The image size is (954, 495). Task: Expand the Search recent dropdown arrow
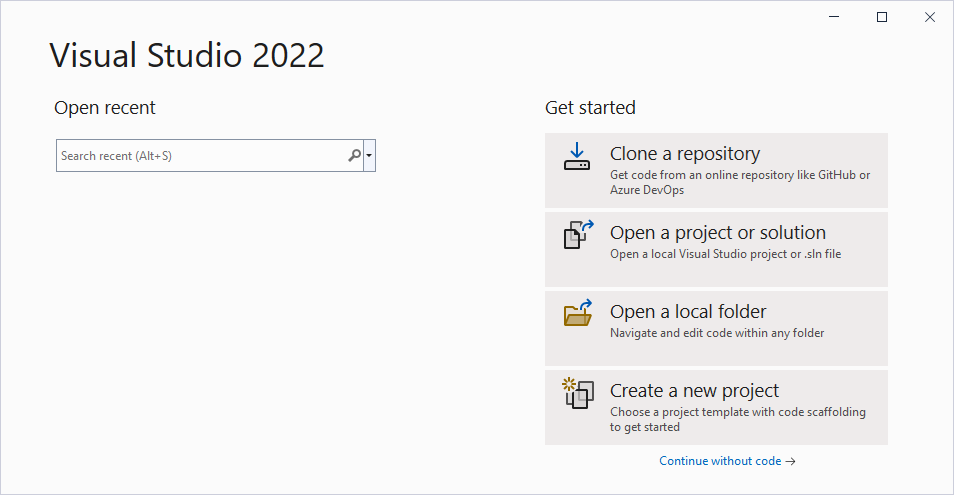pos(369,156)
